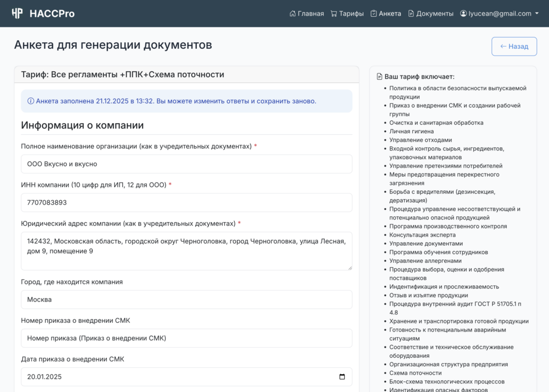
Task: Open the Документы navigation item
Action: point(435,13)
